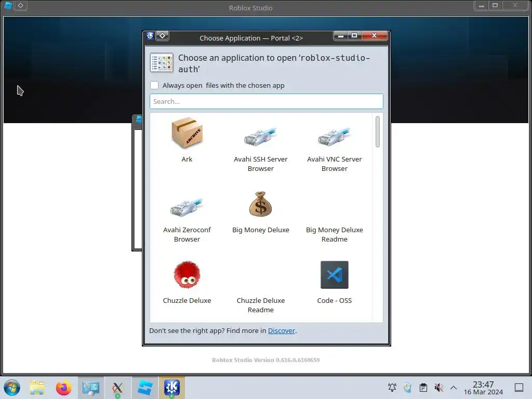Image resolution: width=532 pixels, height=399 pixels.
Task: Maximize the Choose Application dialog
Action: [354, 35]
